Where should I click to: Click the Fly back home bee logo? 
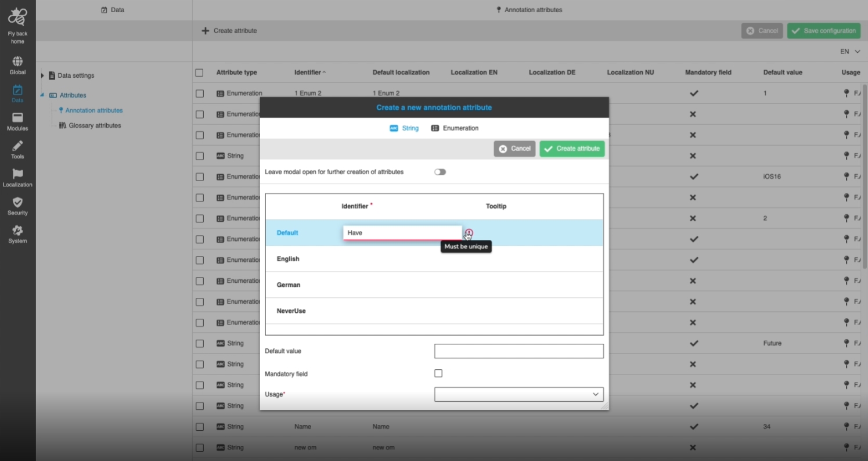[17, 17]
